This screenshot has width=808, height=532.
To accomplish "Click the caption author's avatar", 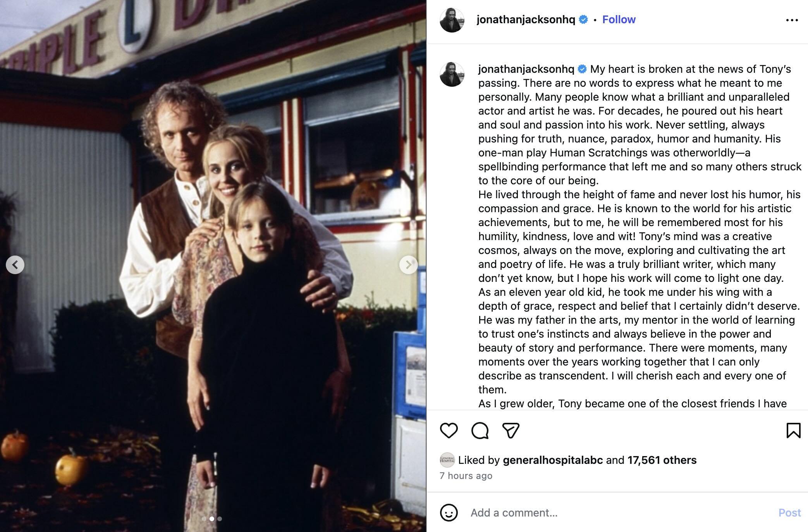I will (452, 74).
